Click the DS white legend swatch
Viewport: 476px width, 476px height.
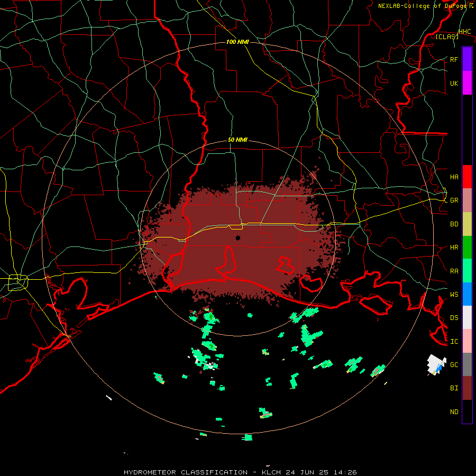pos(467,317)
